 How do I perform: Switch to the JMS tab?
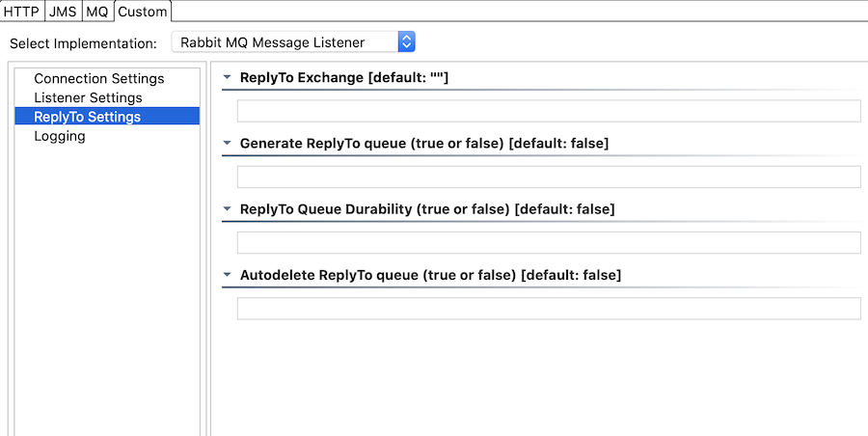63,12
